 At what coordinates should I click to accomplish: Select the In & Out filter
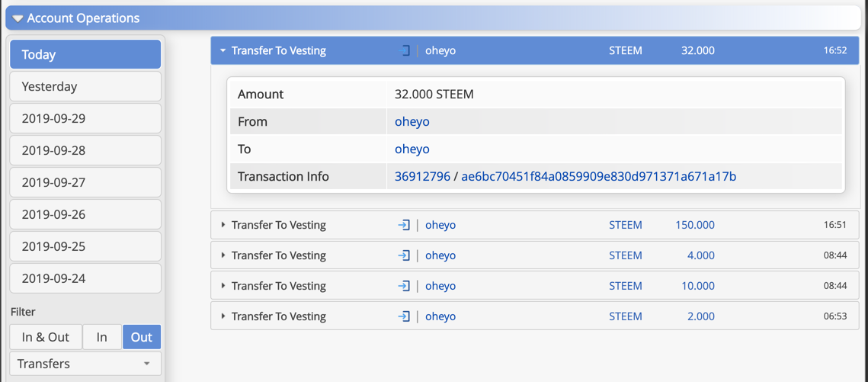[46, 337]
